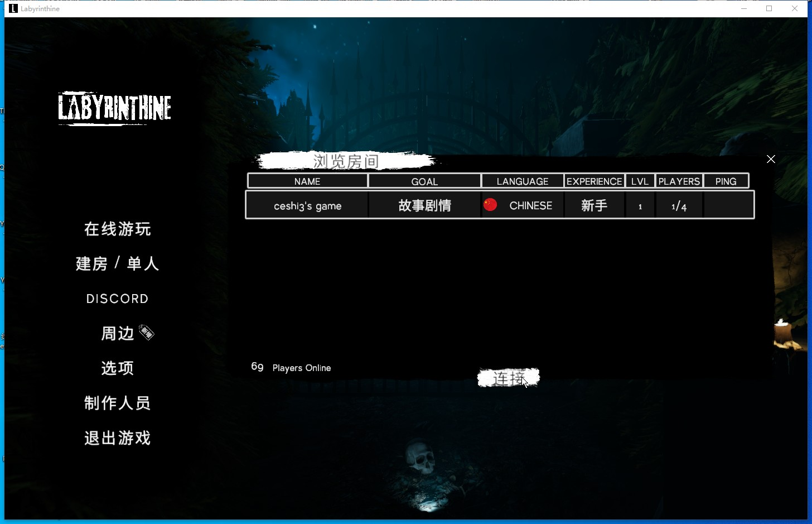Viewport: 812px width, 524px height.
Task: Click the price tag icon beside 周边
Action: tap(146, 332)
